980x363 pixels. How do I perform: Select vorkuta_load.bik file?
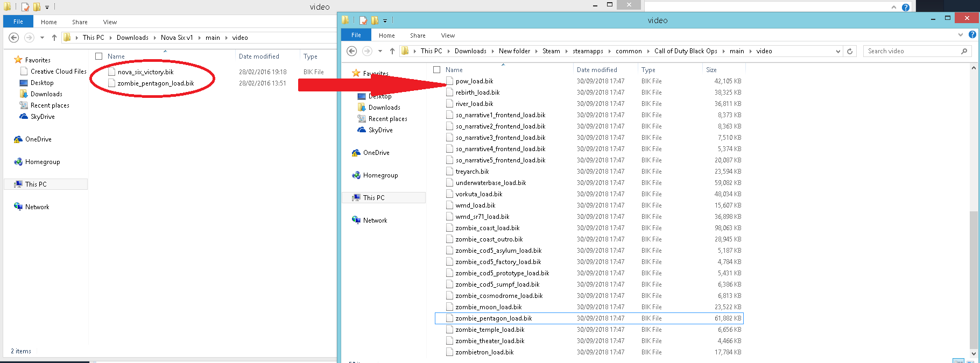click(479, 194)
